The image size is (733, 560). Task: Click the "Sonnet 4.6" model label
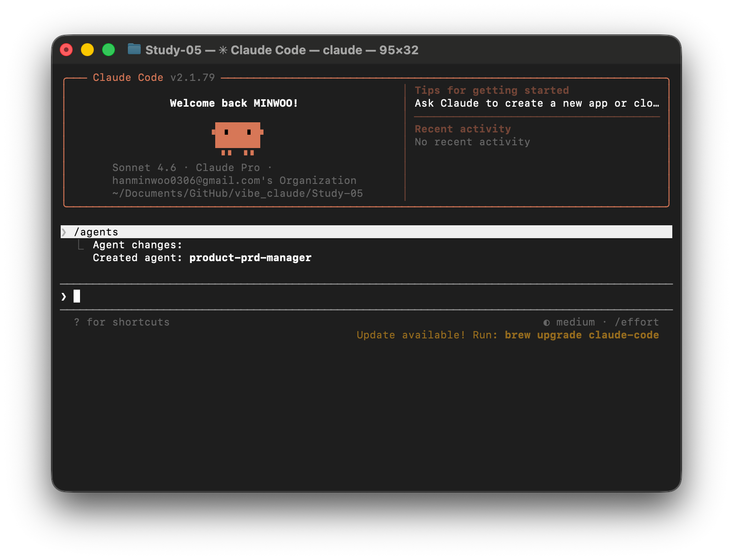tap(144, 168)
